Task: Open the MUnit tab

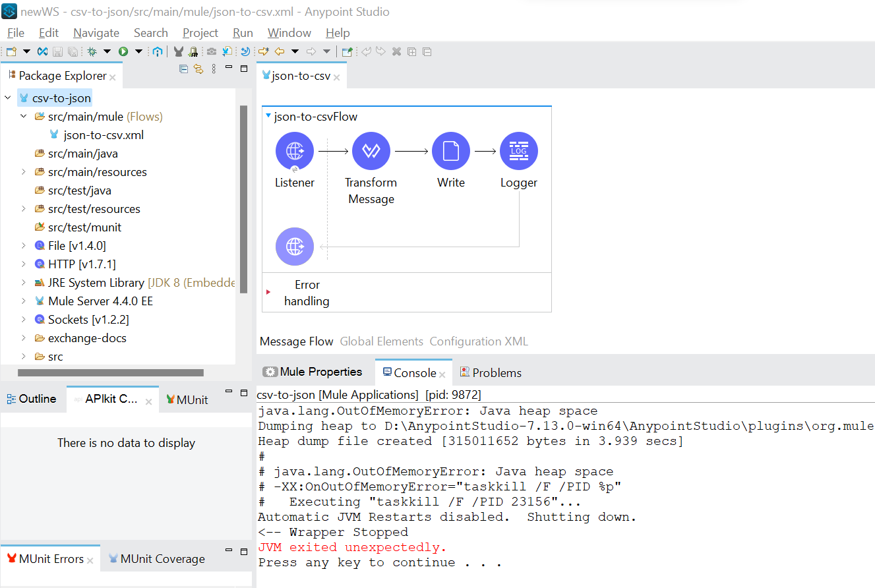Action: (x=187, y=399)
